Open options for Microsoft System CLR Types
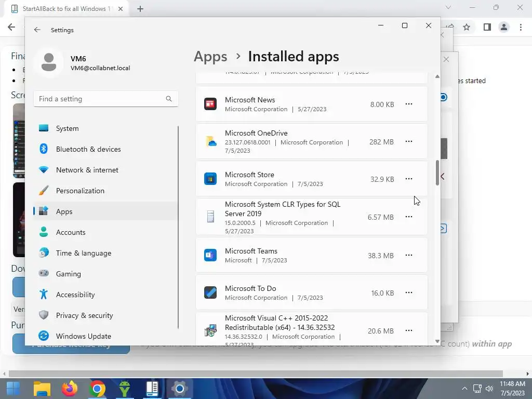The width and height of the screenshot is (532, 399). (409, 217)
